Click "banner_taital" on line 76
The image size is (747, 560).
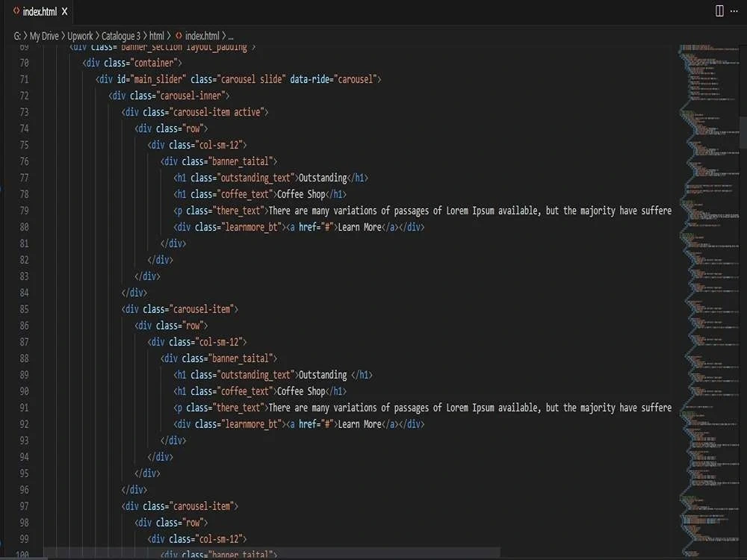click(x=241, y=161)
